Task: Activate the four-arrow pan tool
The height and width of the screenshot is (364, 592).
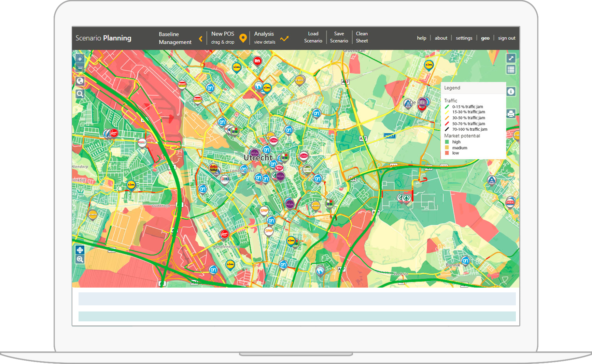Action: click(80, 250)
